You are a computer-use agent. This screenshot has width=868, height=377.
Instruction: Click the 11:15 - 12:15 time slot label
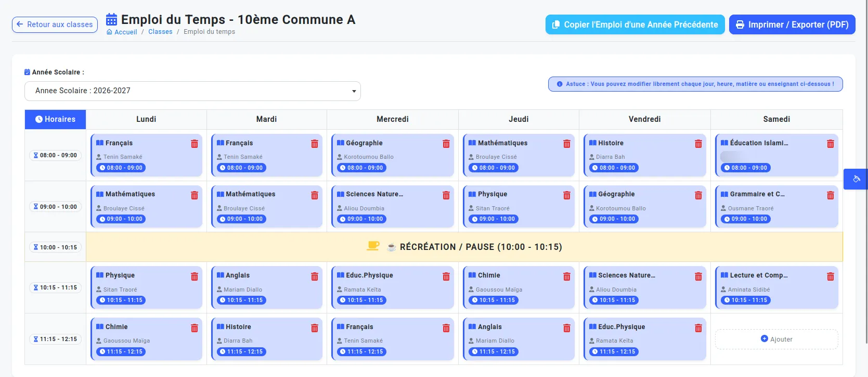55,339
